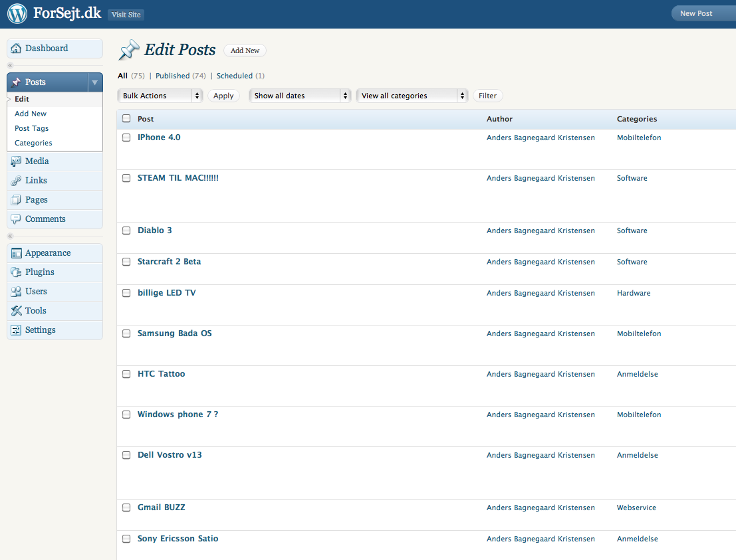Check the select-all checkbox in header
Image resolution: width=736 pixels, height=560 pixels.
126,118
